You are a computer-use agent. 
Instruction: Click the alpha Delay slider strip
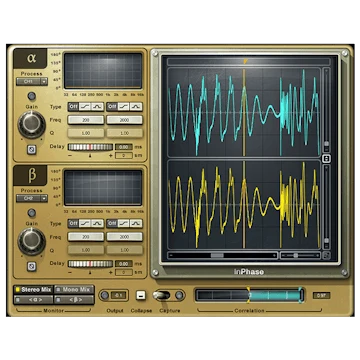click(x=90, y=147)
